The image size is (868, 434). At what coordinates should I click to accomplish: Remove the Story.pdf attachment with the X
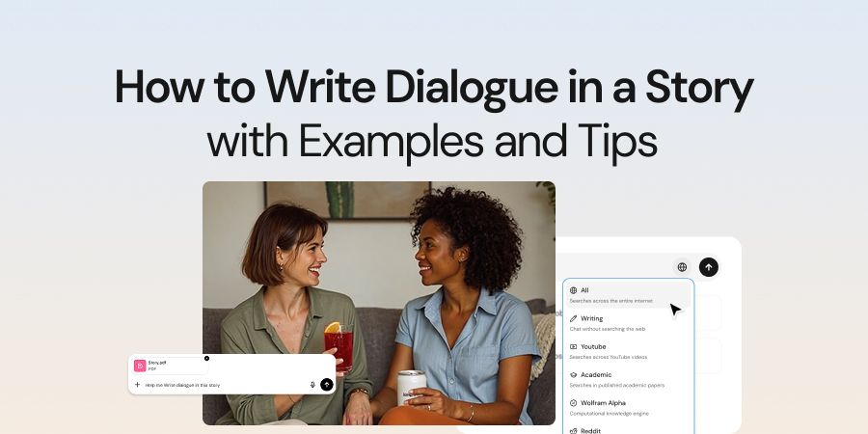(x=206, y=358)
